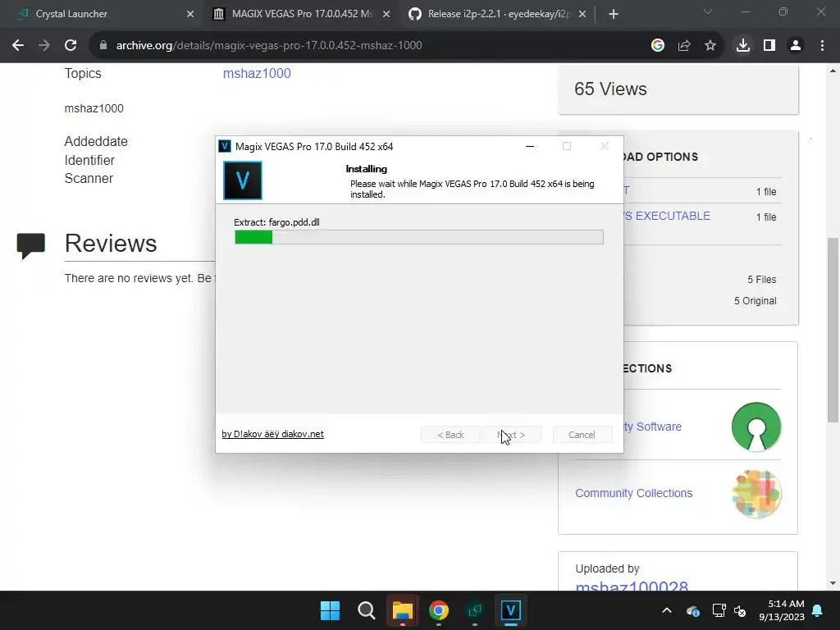840x630 pixels.
Task: Click the installer Back button
Action: click(450, 435)
